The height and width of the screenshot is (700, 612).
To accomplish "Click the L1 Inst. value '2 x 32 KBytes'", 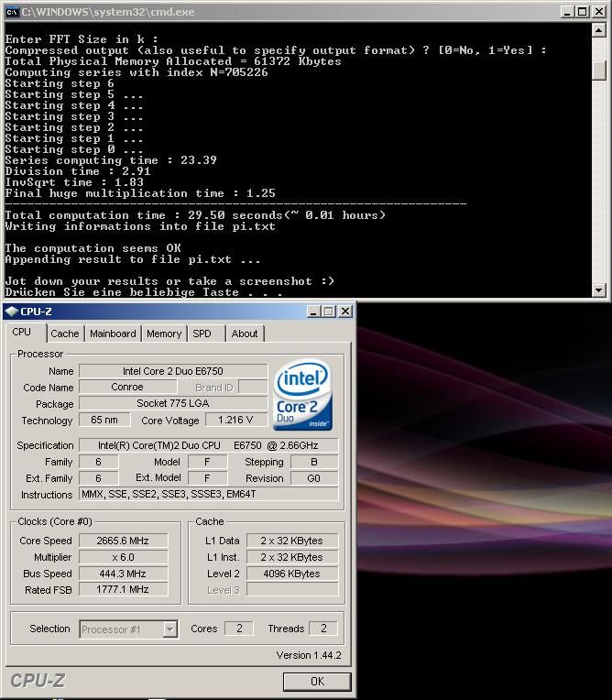I will tap(292, 557).
